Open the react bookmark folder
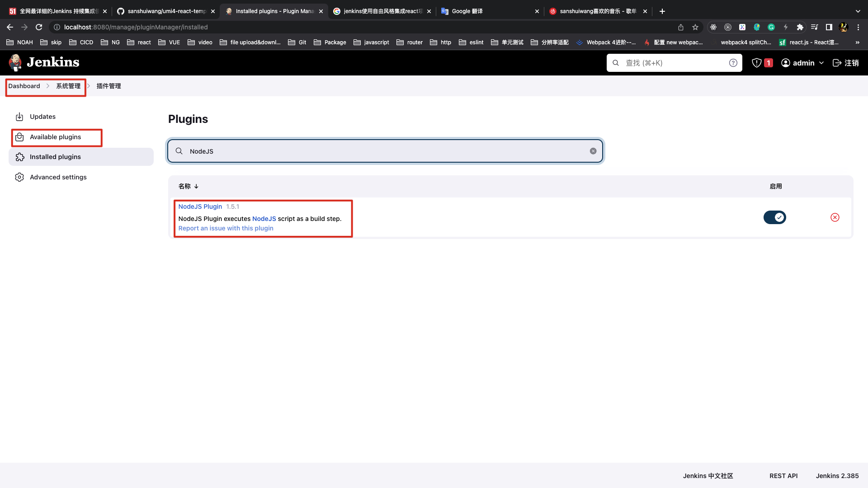This screenshot has height=488, width=868. click(139, 42)
